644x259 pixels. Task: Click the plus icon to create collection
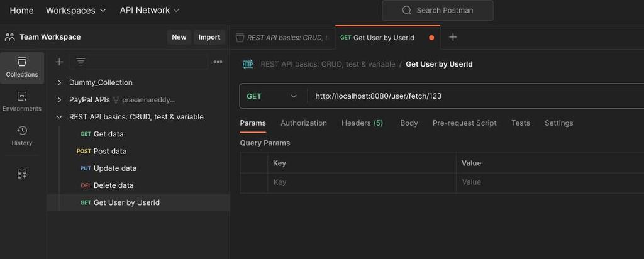[x=60, y=62]
